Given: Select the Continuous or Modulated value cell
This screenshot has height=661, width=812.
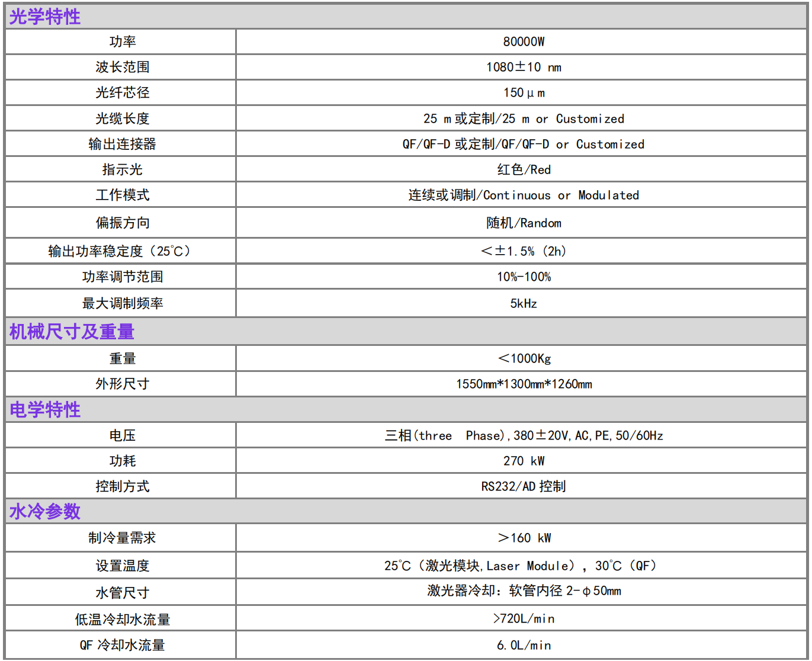Looking at the screenshot, I should coord(524,195).
